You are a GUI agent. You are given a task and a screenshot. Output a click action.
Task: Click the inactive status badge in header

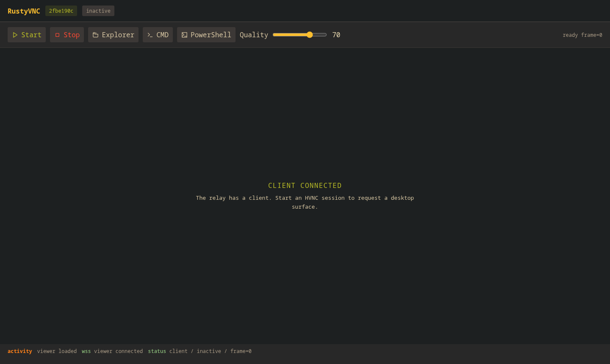[x=98, y=11]
